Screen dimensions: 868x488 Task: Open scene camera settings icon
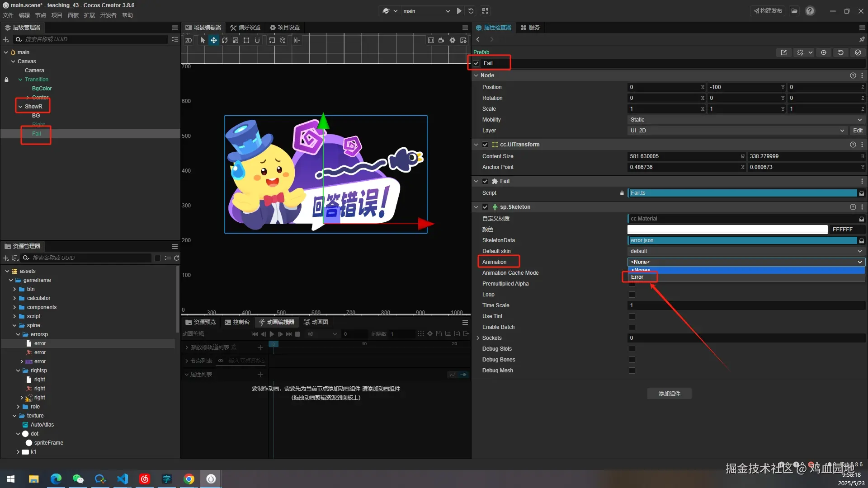click(x=441, y=40)
